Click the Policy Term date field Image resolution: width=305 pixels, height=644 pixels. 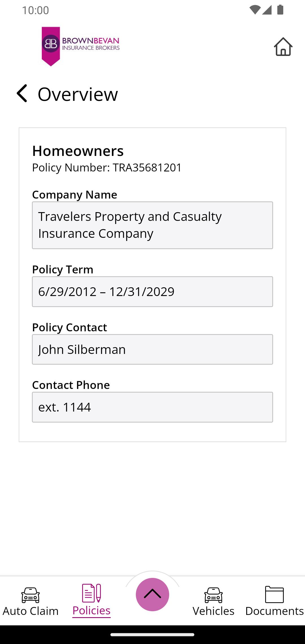tap(152, 291)
